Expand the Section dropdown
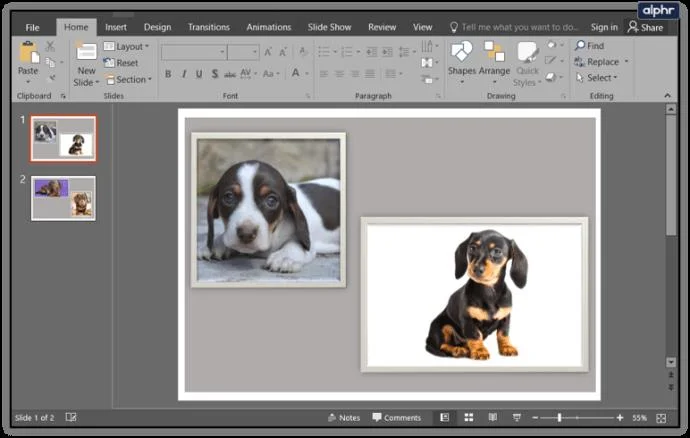690x438 pixels. (x=128, y=80)
